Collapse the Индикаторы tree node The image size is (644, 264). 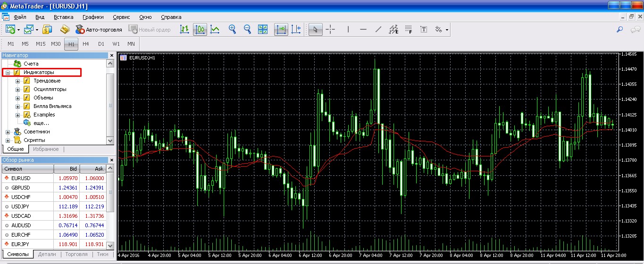[x=8, y=73]
